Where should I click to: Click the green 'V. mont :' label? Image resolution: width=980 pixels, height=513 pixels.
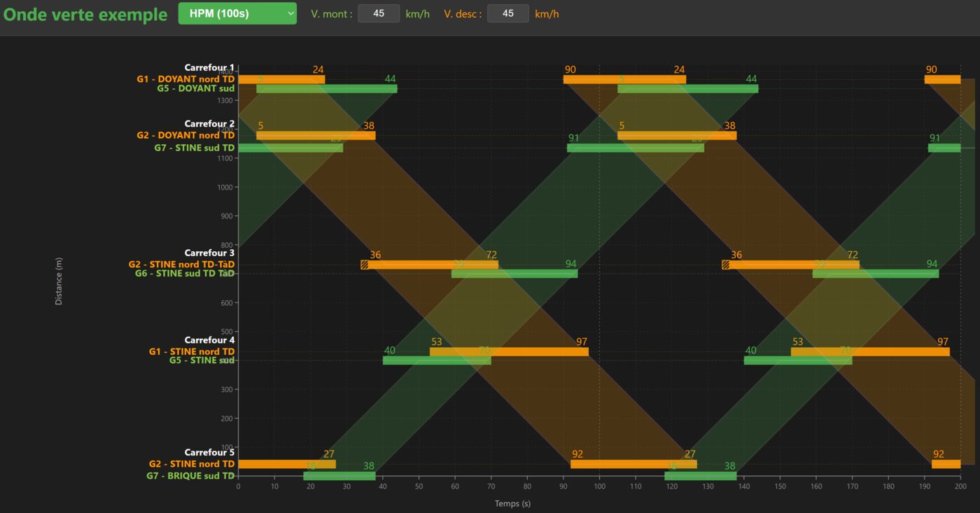click(x=332, y=14)
